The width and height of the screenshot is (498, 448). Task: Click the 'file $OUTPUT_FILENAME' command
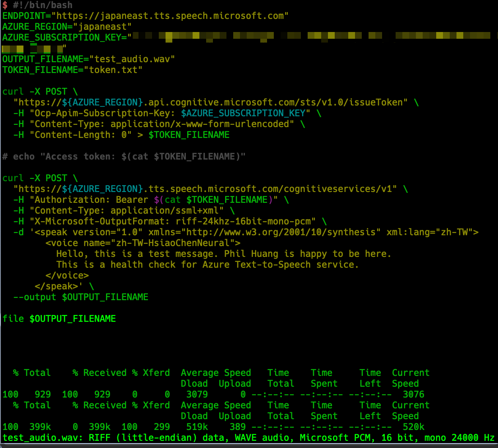(x=59, y=319)
